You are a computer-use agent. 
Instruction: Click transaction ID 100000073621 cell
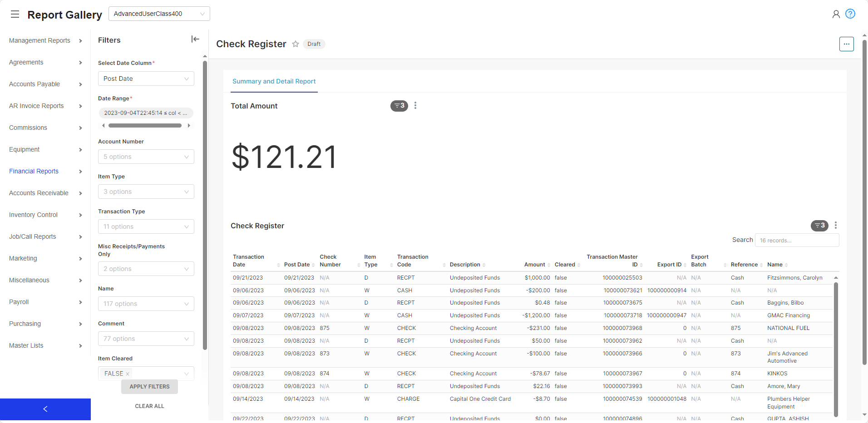pyautogui.click(x=623, y=290)
